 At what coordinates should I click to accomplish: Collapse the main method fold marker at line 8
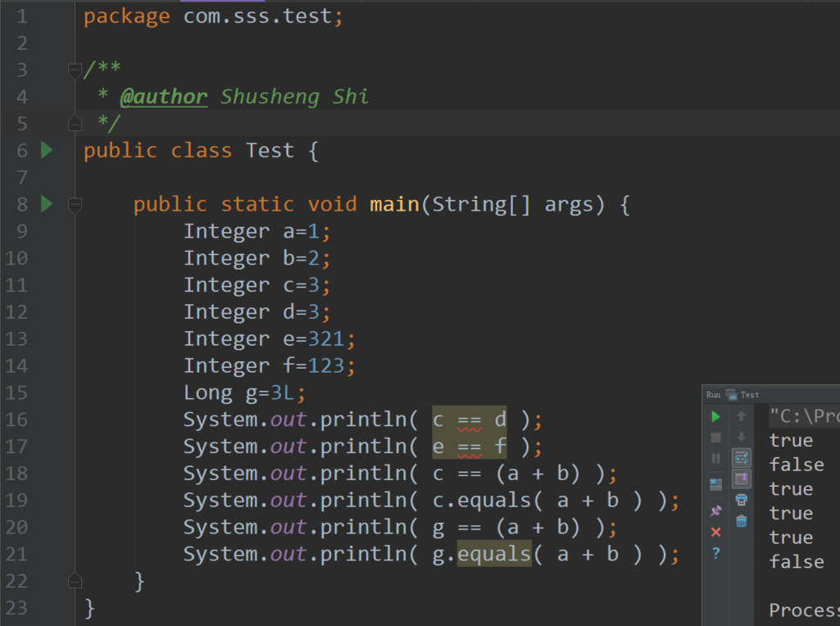click(x=75, y=204)
